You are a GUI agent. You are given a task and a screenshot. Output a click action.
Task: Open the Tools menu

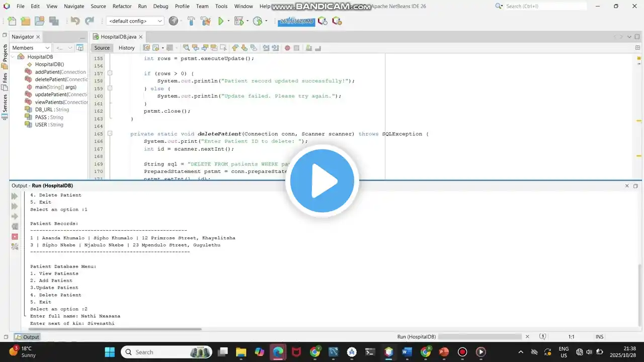(221, 6)
